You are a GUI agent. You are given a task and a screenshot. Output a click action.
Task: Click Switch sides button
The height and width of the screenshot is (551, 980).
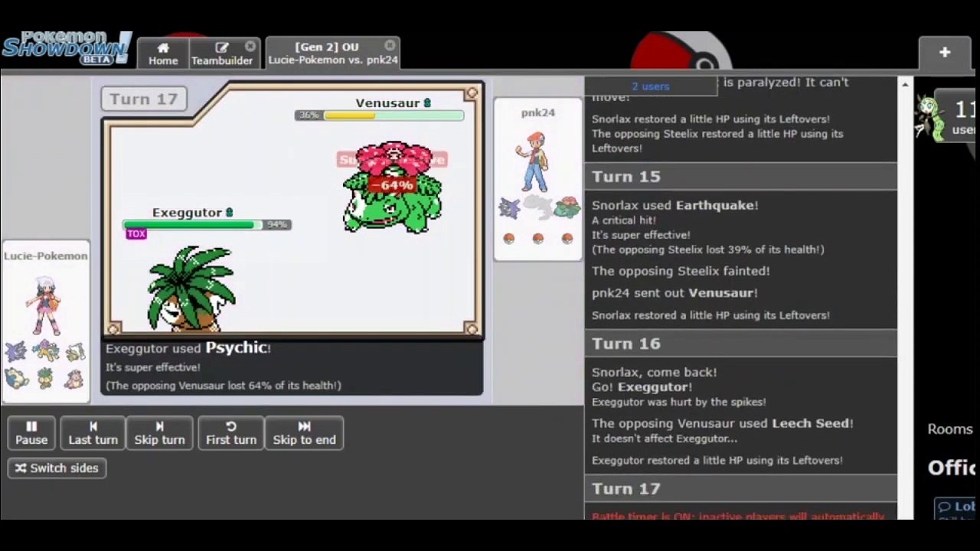(57, 468)
